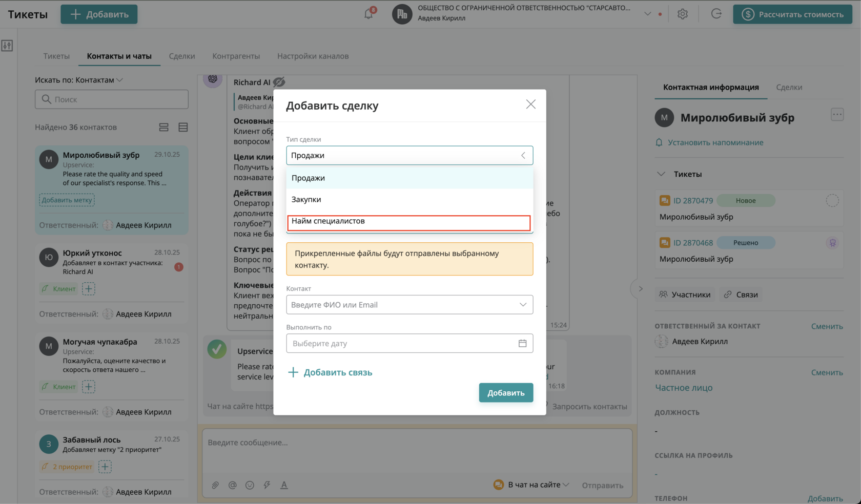Screen dimensions: 861x504
Task: Open the Искать по: Контактам dropdown
Action: [x=79, y=80]
